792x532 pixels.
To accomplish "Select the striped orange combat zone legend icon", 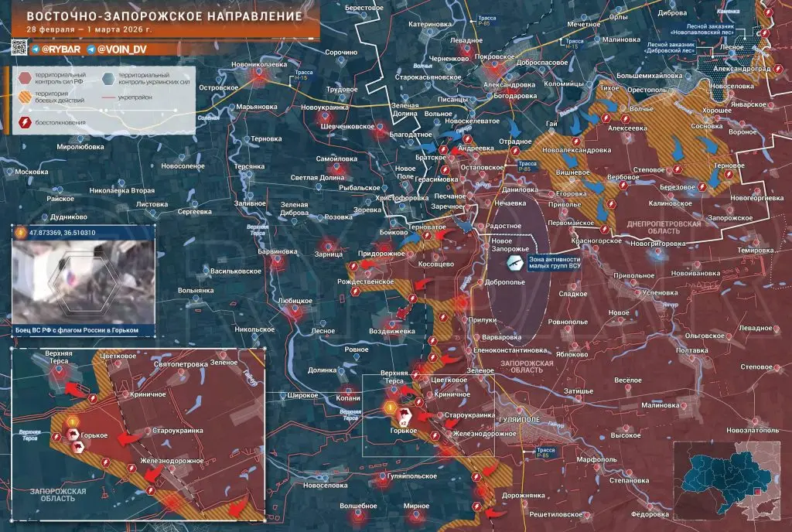I will [x=26, y=96].
